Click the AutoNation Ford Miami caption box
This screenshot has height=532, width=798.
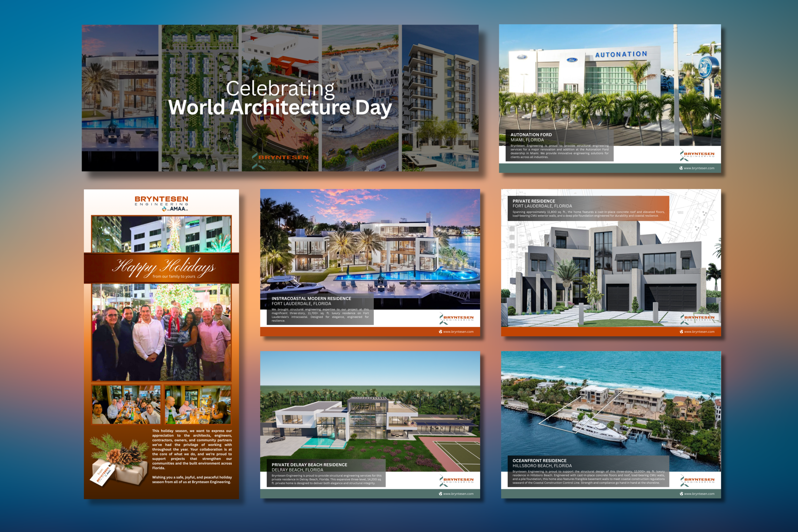click(559, 145)
